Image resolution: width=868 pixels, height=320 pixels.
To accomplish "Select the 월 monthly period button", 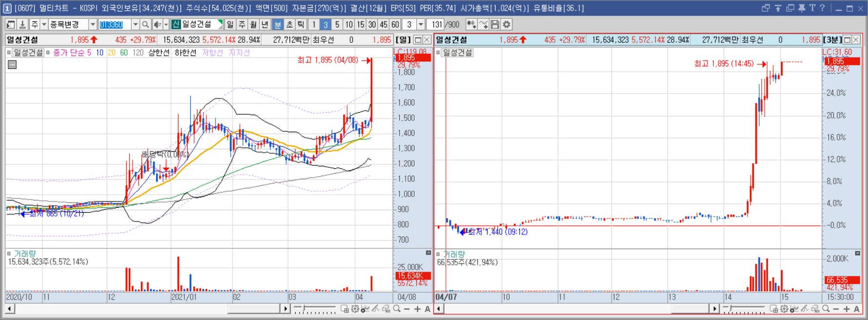I will pos(254,24).
